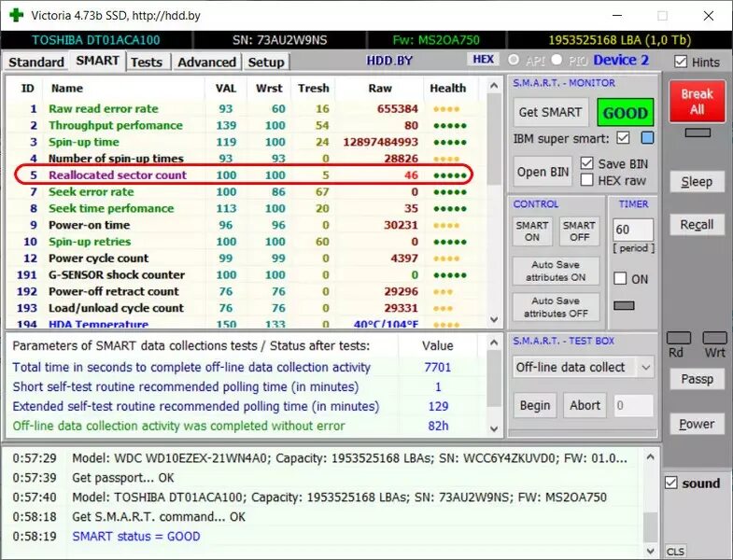Viewport: 733px width, 560px height.
Task: Click the Power button
Action: pyautogui.click(x=697, y=424)
